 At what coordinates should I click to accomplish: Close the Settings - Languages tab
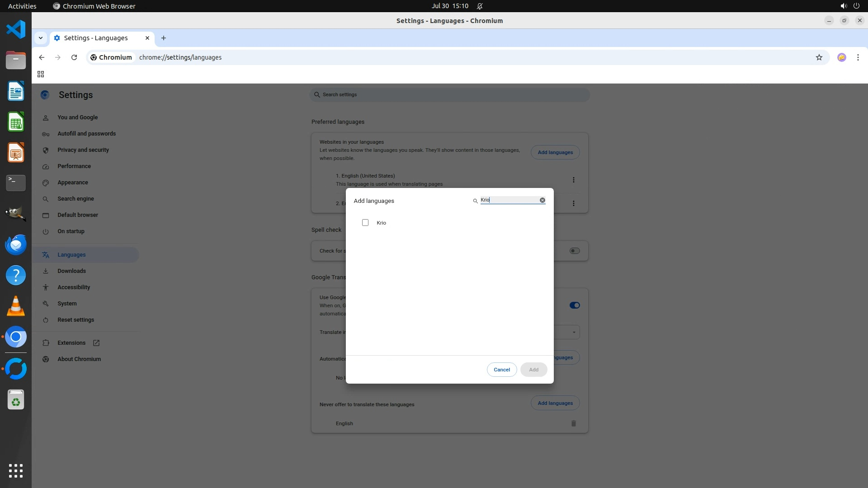(x=147, y=38)
